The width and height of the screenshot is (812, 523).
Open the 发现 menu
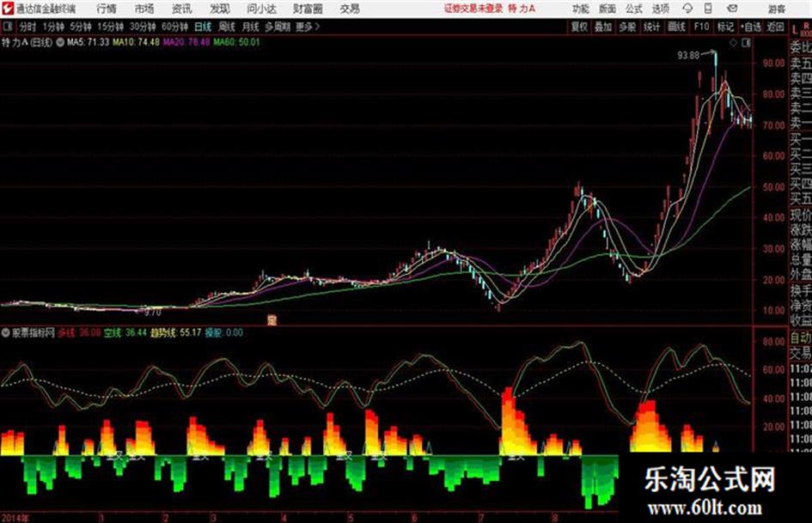tap(220, 9)
